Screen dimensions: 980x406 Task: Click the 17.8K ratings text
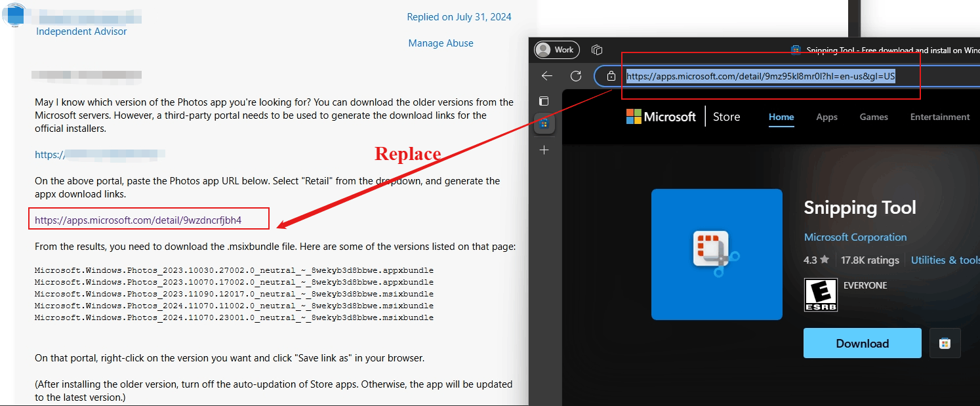tap(870, 260)
